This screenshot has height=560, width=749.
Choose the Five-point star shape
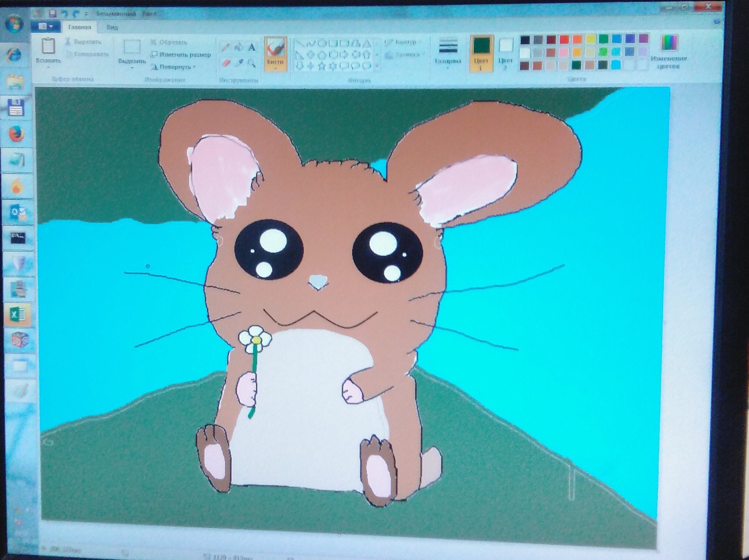coord(322,66)
